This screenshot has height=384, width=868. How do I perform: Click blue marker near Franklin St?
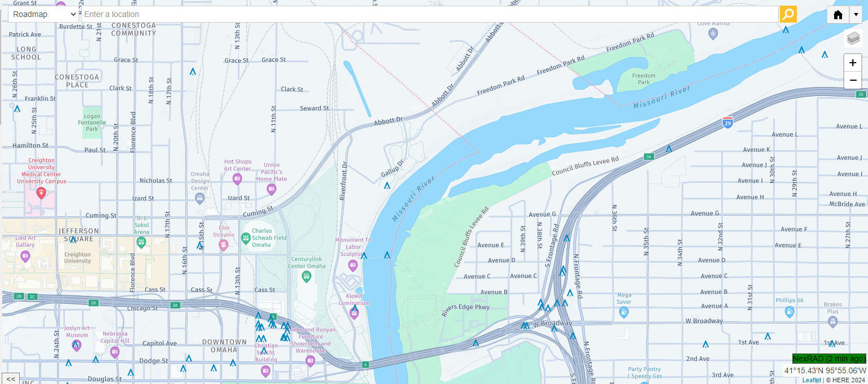17,108
